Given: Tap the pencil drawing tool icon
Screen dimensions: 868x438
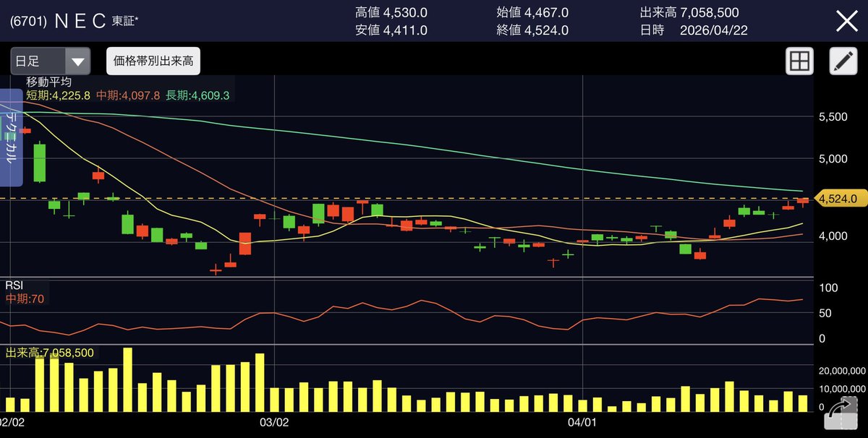Looking at the screenshot, I should tap(842, 61).
